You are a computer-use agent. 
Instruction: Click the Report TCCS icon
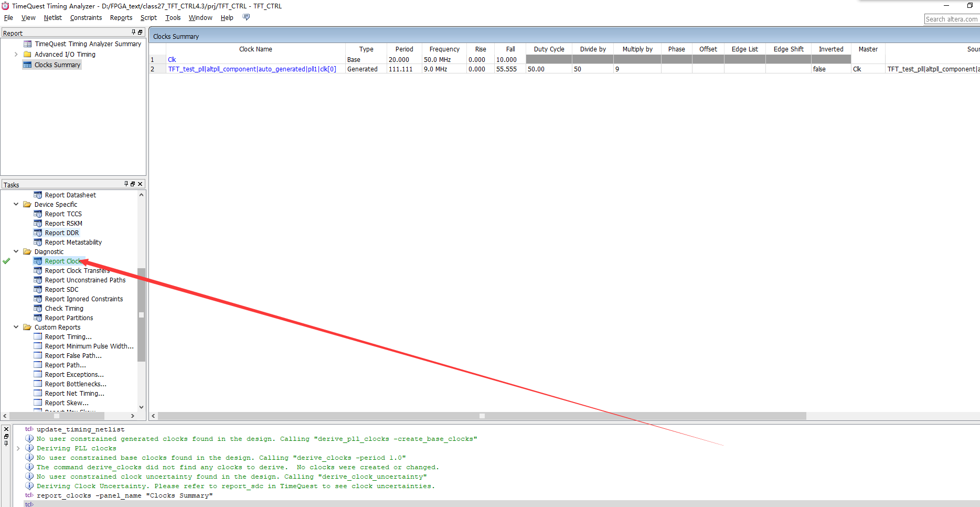(x=38, y=214)
